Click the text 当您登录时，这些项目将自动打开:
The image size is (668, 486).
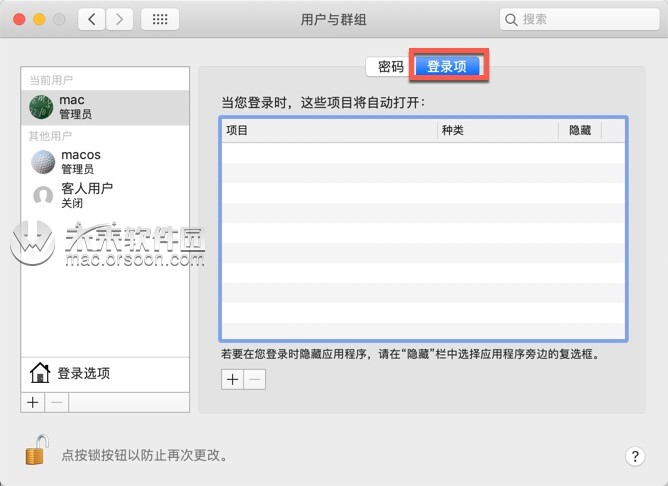tap(323, 103)
